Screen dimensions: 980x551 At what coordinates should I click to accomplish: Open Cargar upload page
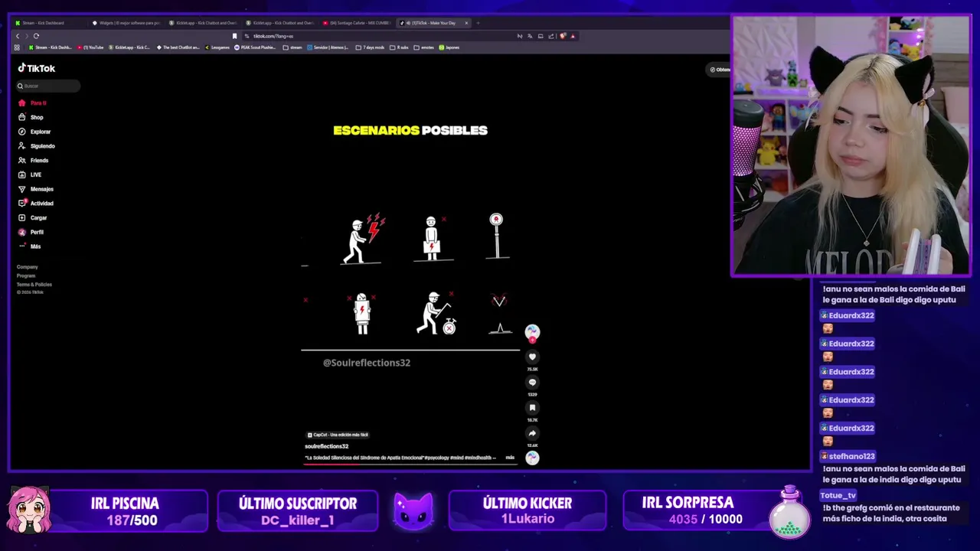[x=33, y=218]
